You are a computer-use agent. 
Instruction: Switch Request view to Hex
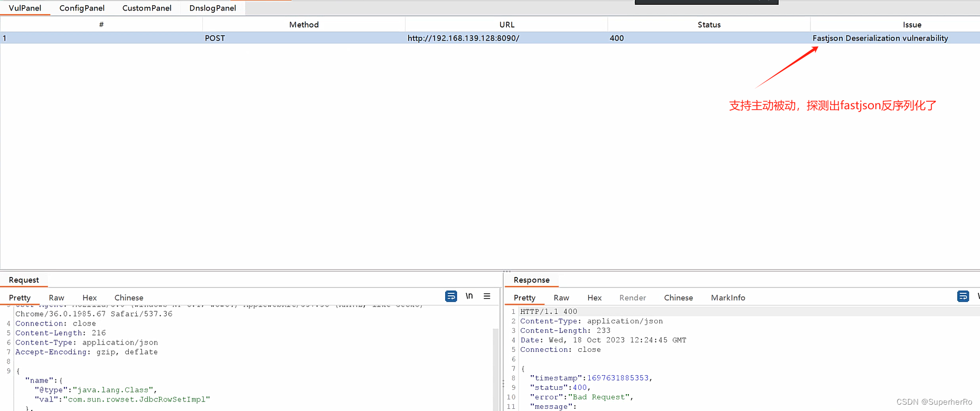(90, 298)
